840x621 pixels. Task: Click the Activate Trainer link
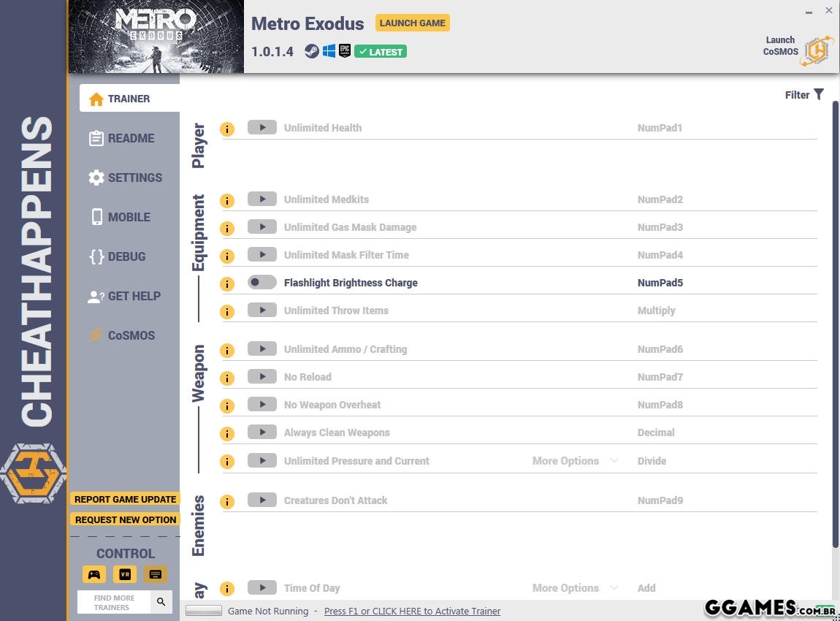[x=412, y=611]
